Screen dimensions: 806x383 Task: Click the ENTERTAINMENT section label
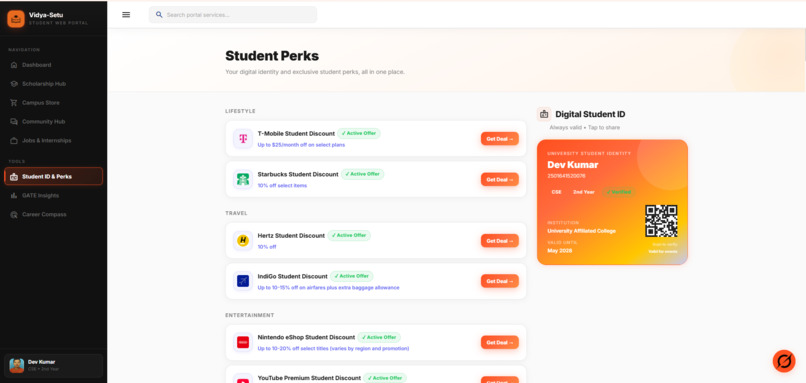tap(250, 315)
